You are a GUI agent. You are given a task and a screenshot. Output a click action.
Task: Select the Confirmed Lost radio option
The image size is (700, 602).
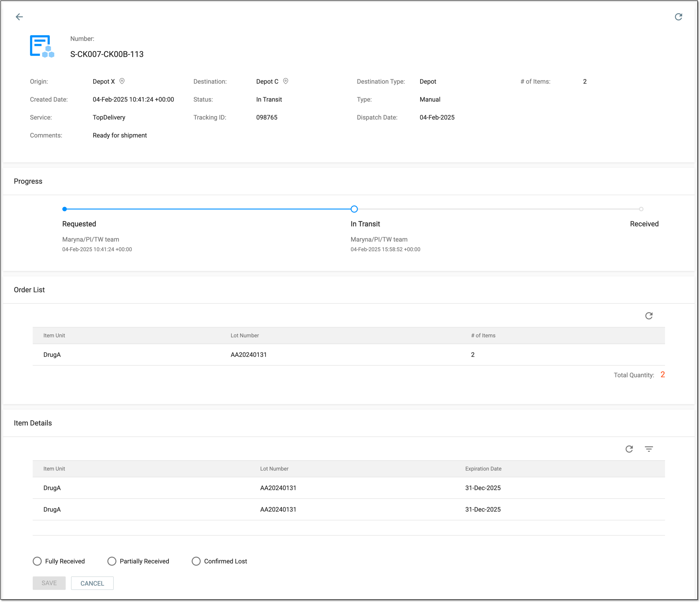pos(196,561)
